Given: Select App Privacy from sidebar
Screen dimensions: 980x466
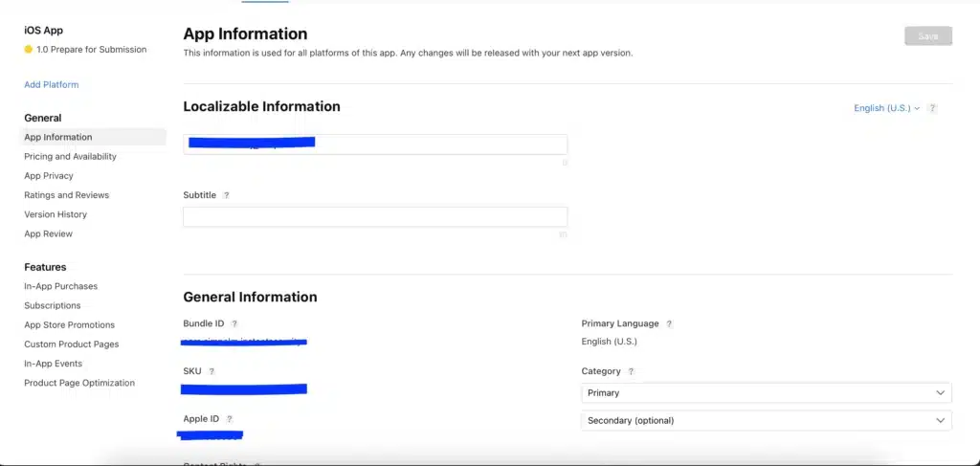Looking at the screenshot, I should tap(49, 176).
